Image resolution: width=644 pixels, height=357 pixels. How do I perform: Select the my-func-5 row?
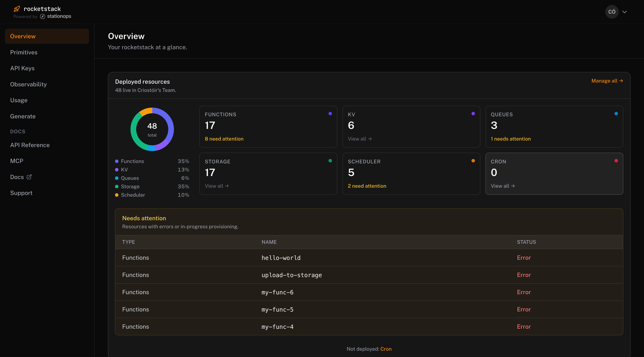click(369, 309)
